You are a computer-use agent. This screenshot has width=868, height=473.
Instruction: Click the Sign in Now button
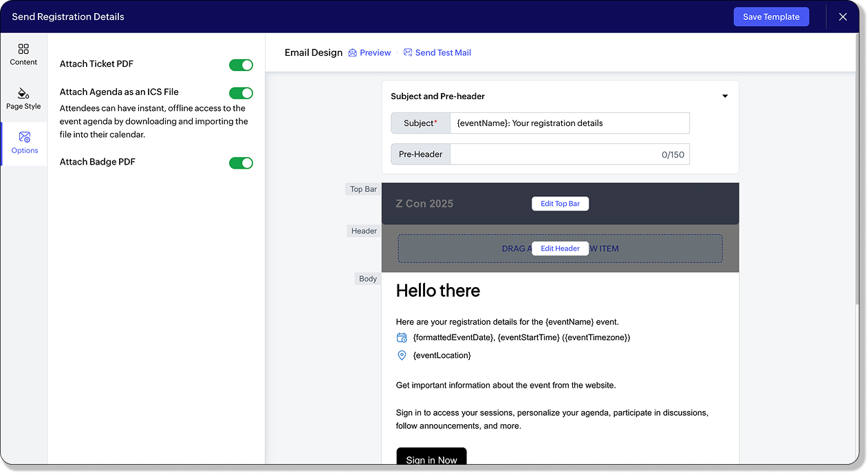(x=431, y=457)
